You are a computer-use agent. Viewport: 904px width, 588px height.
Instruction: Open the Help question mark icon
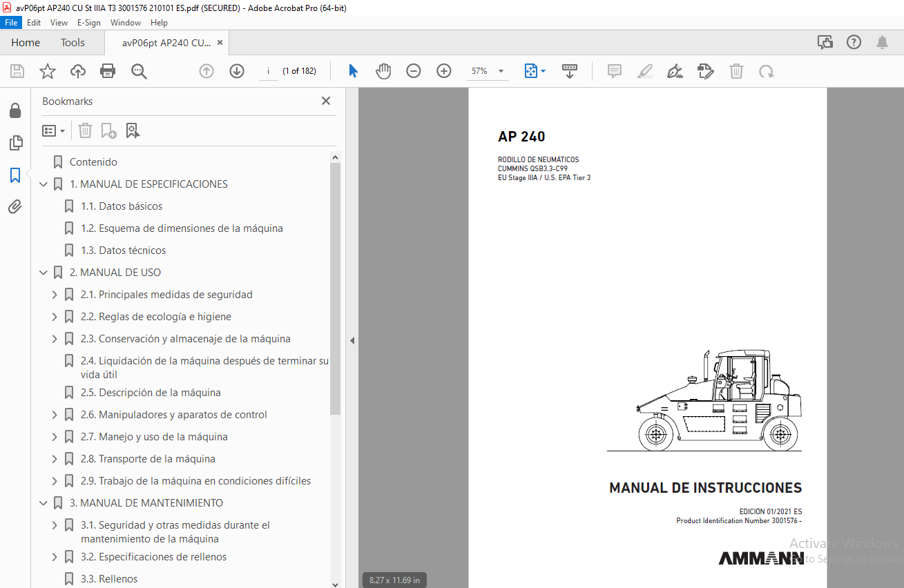[x=854, y=43]
